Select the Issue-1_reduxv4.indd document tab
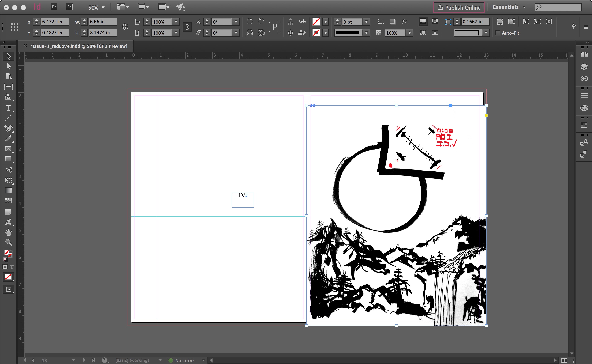 click(x=79, y=46)
